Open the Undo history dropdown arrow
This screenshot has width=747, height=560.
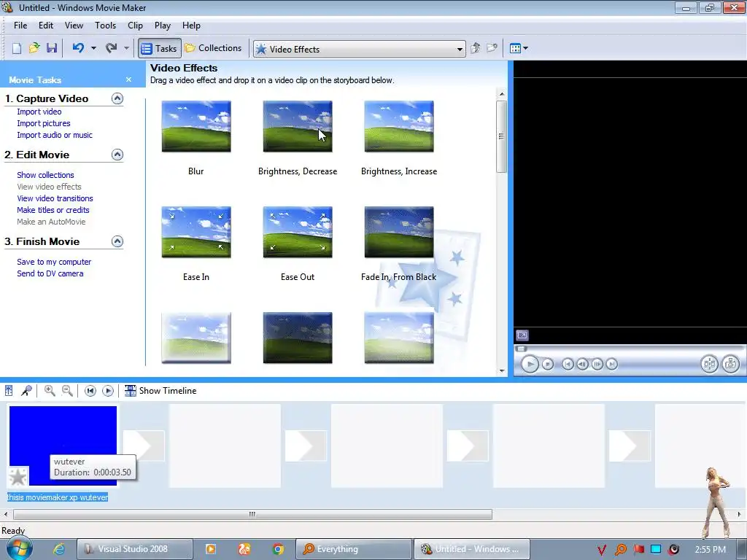pos(93,48)
